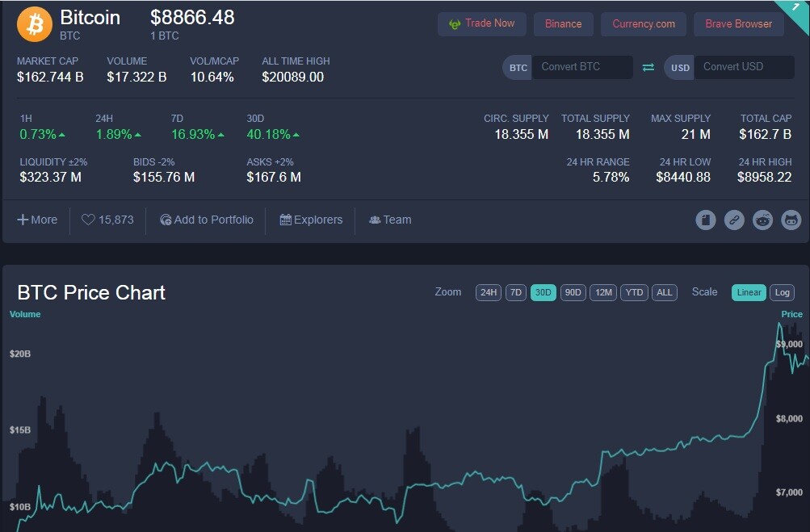Click the Bids -2% value $155.76 M

coord(164,177)
